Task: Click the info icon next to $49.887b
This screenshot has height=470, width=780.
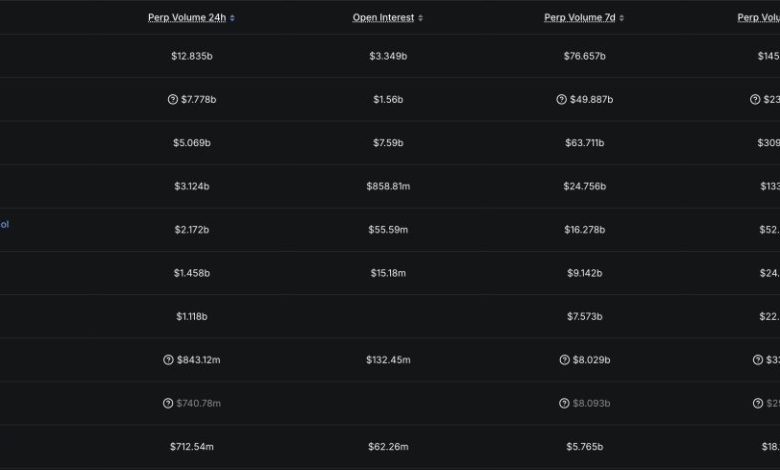Action: (562, 100)
